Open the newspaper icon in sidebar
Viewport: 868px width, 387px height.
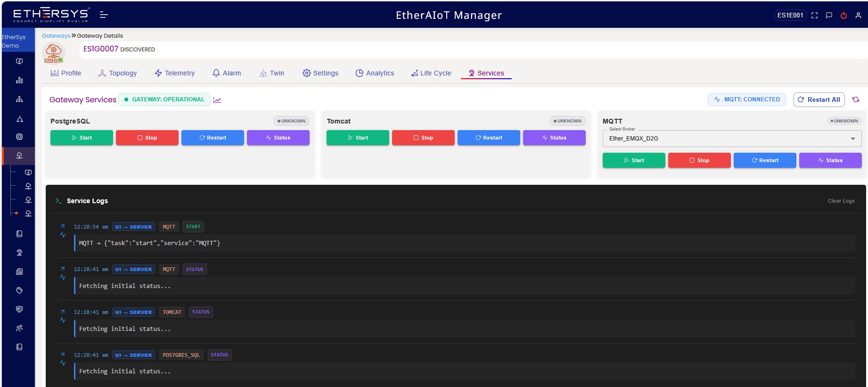(19, 272)
